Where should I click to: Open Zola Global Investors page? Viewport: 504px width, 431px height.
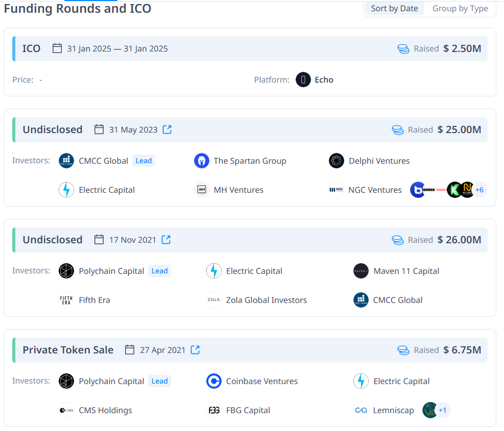pos(267,300)
